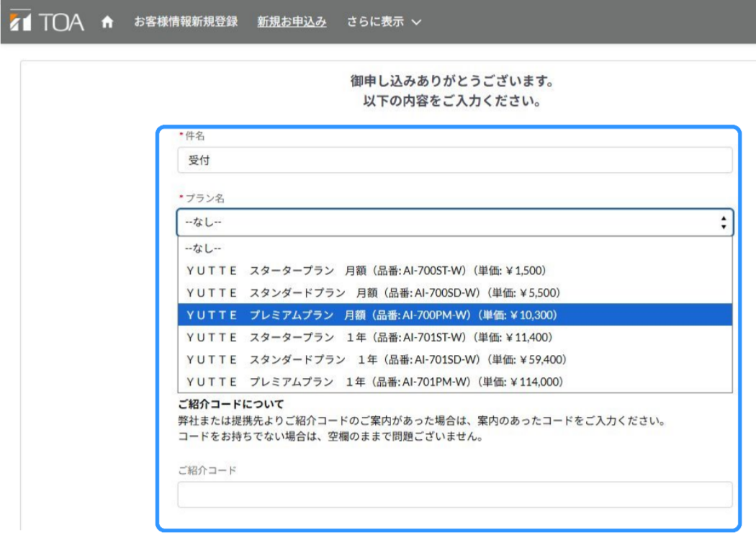Go to home via house icon
This screenshot has width=756, height=535.
click(x=107, y=22)
